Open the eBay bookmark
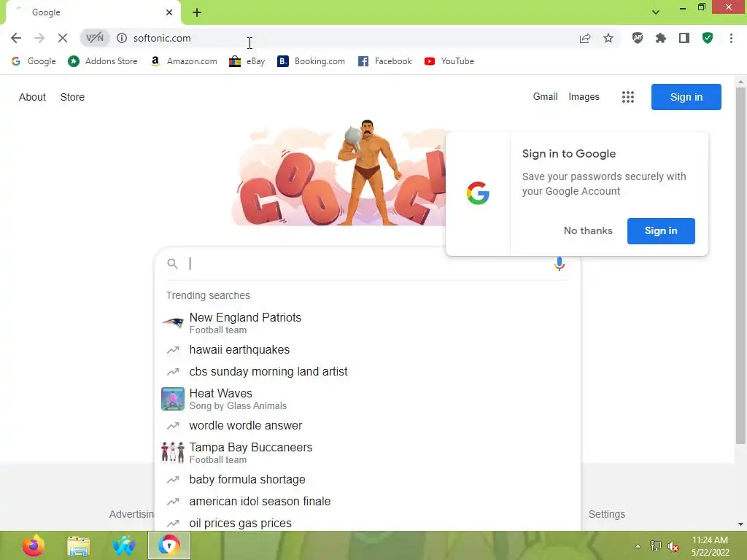 tap(247, 61)
